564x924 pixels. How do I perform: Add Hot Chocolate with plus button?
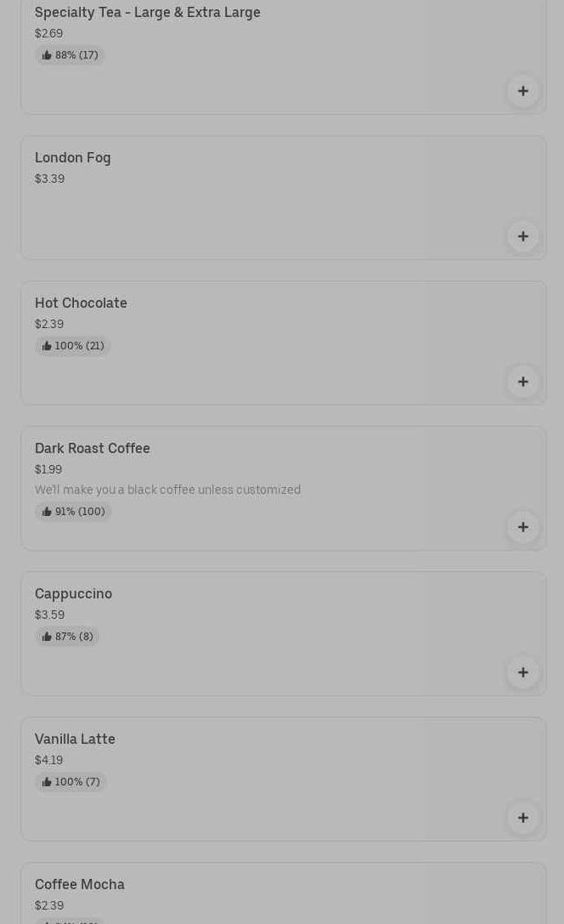pyautogui.click(x=522, y=382)
